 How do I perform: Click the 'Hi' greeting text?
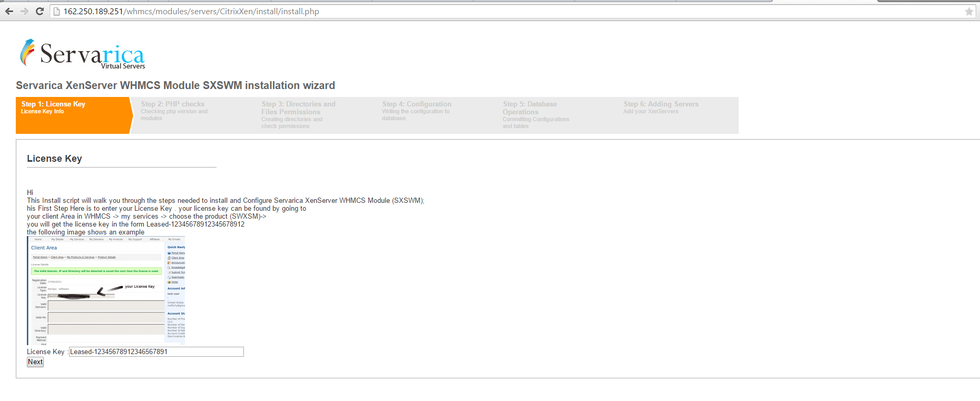point(30,193)
